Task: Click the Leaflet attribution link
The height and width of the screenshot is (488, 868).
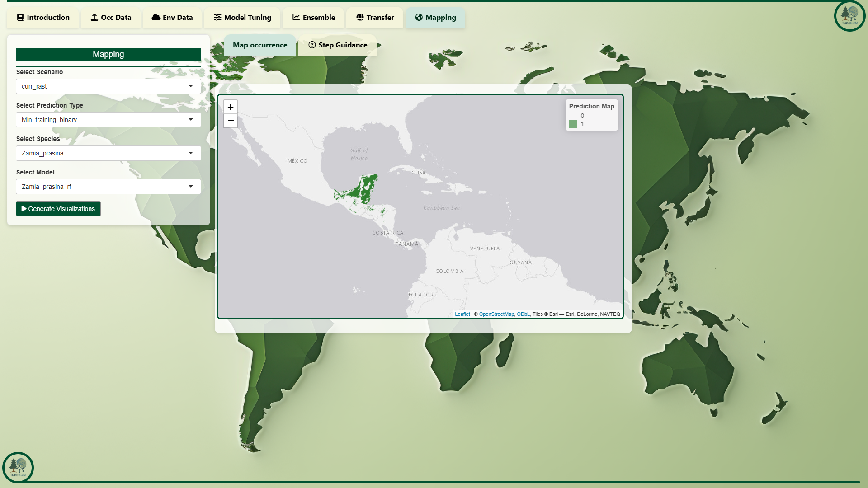Action: pyautogui.click(x=462, y=314)
